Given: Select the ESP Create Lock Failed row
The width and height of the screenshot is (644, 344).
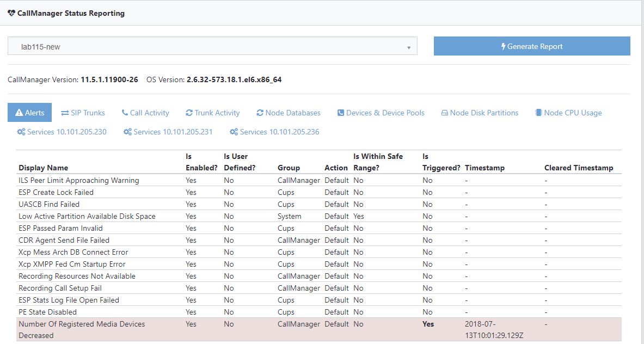Looking at the screenshot, I should tap(318, 192).
